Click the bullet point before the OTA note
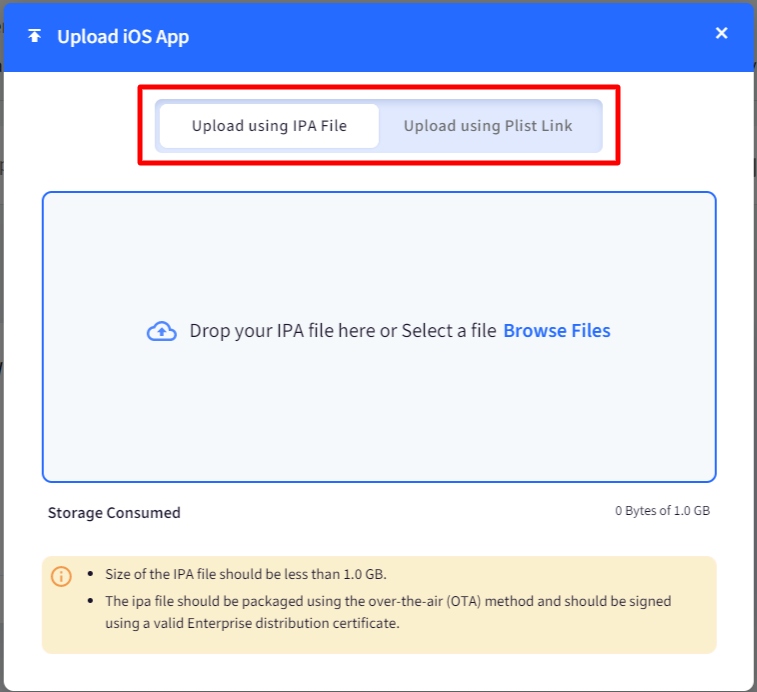 (x=91, y=602)
